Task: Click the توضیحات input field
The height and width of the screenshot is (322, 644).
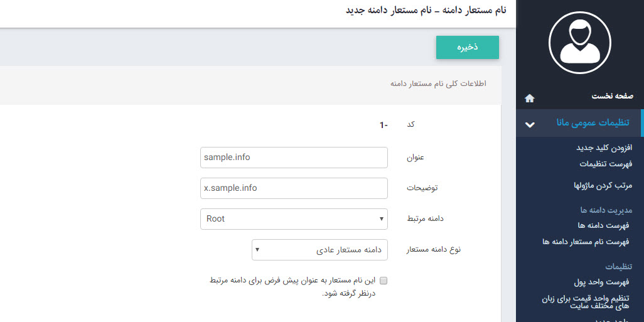Action: 294,188
